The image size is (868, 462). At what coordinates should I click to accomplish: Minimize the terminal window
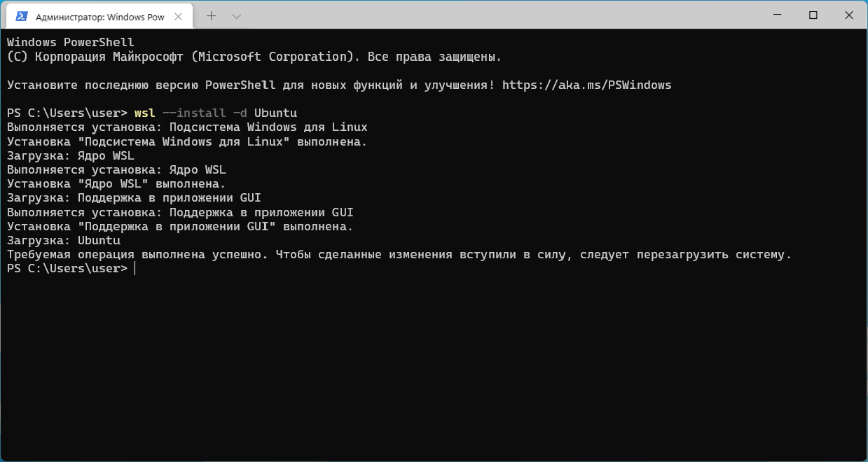(x=780, y=15)
